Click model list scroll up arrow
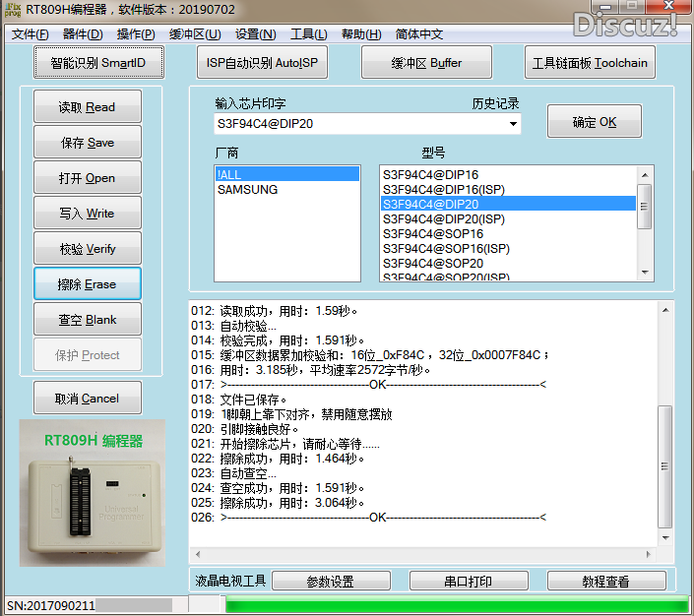The image size is (694, 616). (x=645, y=175)
